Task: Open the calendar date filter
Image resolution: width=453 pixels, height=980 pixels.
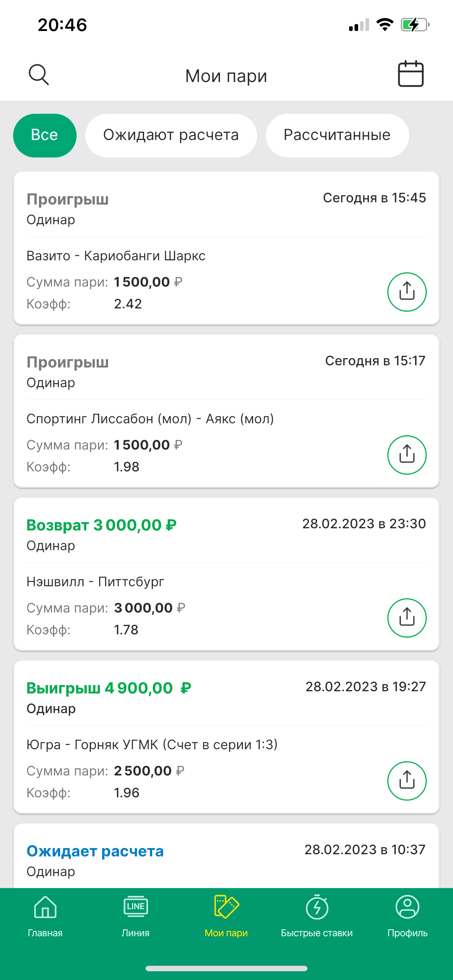Action: [x=411, y=74]
